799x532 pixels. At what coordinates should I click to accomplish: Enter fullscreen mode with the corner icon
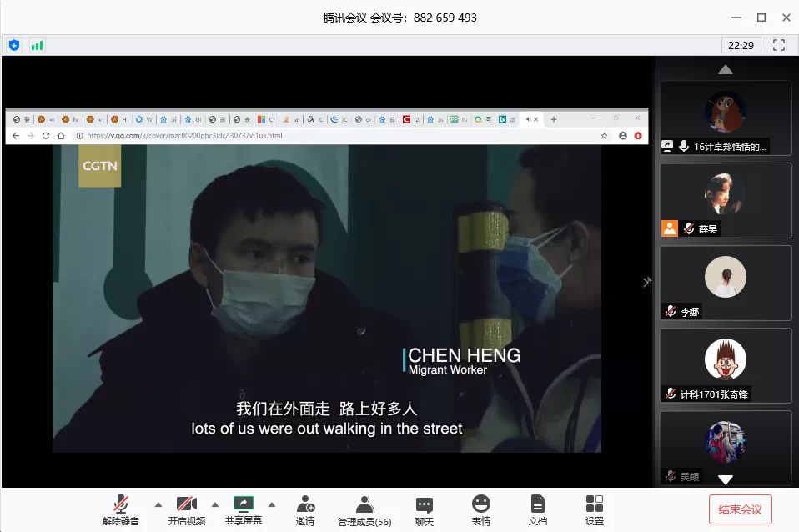coord(779,45)
